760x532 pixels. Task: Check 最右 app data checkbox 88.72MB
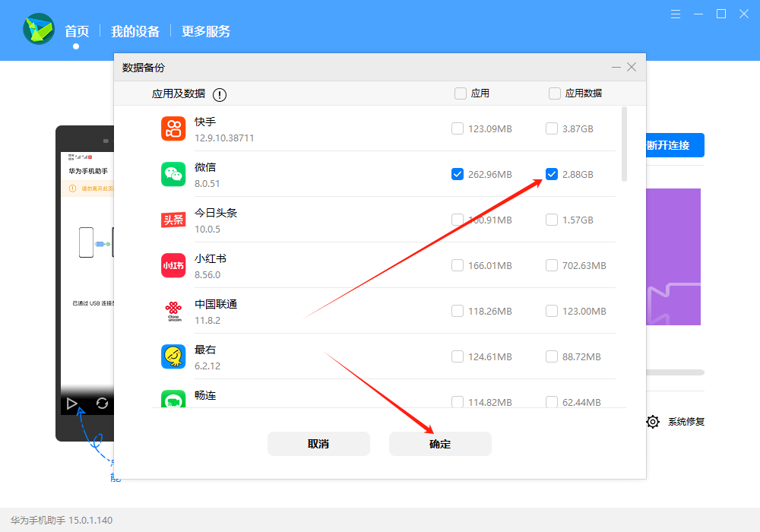click(552, 356)
